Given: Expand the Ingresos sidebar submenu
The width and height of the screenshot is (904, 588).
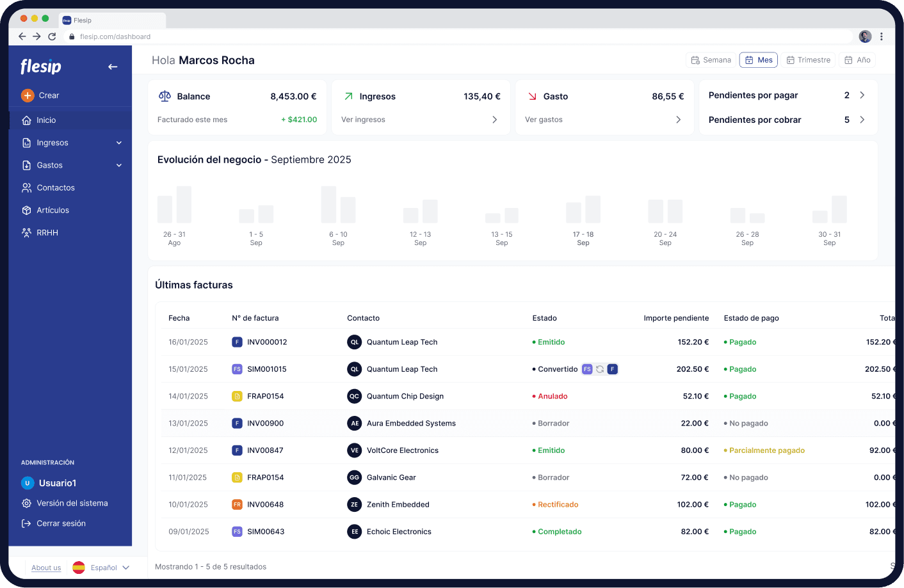Looking at the screenshot, I should [119, 143].
